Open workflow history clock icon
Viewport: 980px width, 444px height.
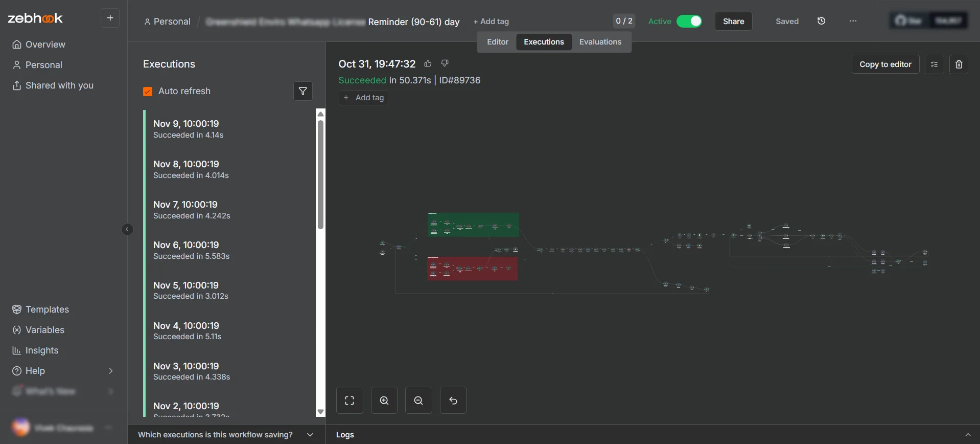(x=821, y=21)
